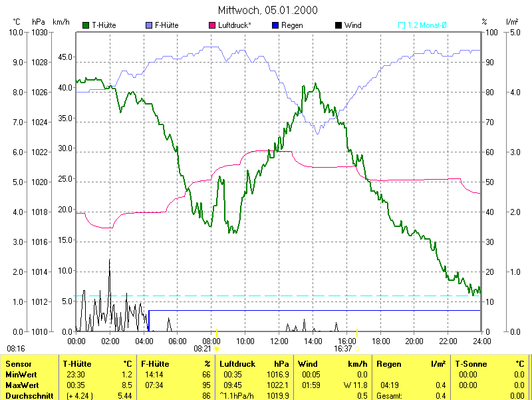Screen dimensions: 532x400
Task: Toggle the cyan 1.2 Monat-Ø legend box
Action: pos(402,25)
